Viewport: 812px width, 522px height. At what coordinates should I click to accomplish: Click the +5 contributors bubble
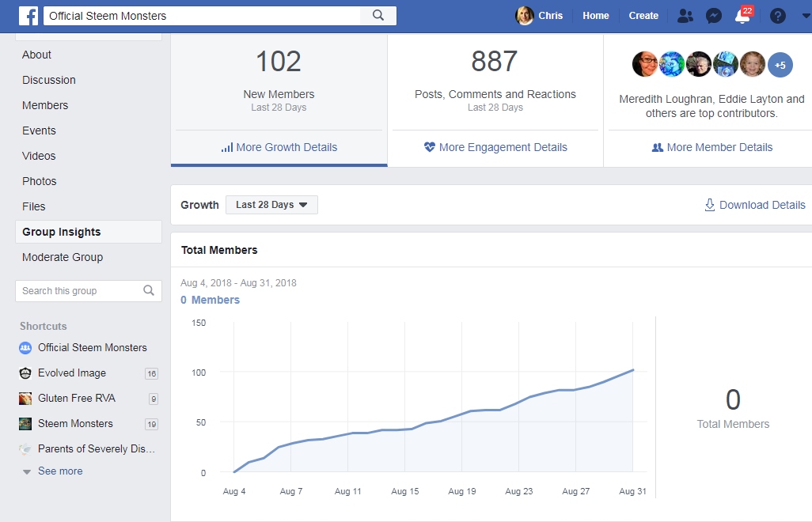coord(780,65)
